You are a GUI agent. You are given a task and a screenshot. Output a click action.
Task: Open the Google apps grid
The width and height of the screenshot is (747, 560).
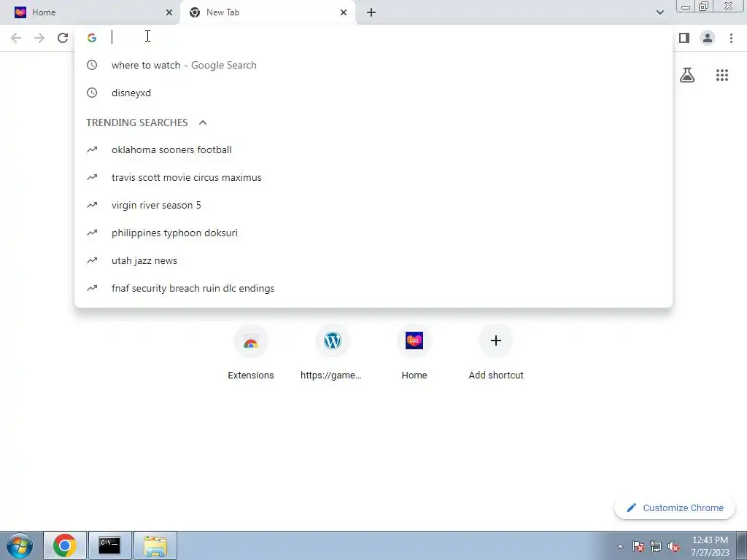click(x=721, y=75)
